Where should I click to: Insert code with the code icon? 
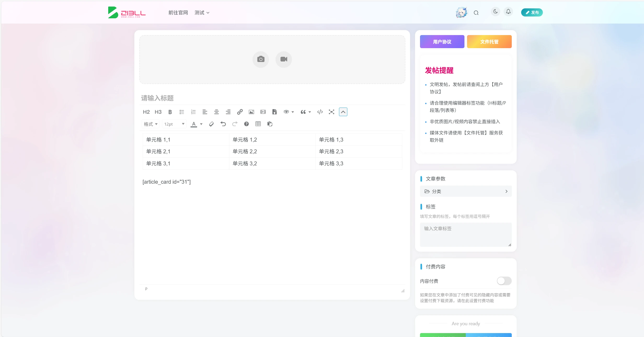click(320, 112)
